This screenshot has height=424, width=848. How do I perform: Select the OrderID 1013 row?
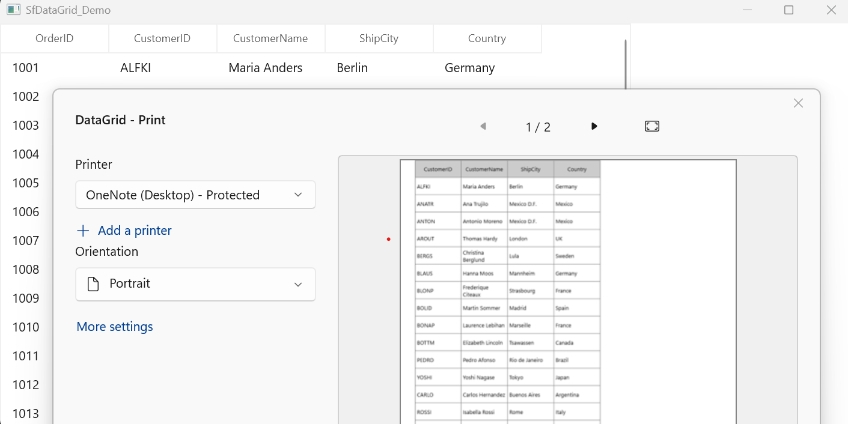pos(25,414)
